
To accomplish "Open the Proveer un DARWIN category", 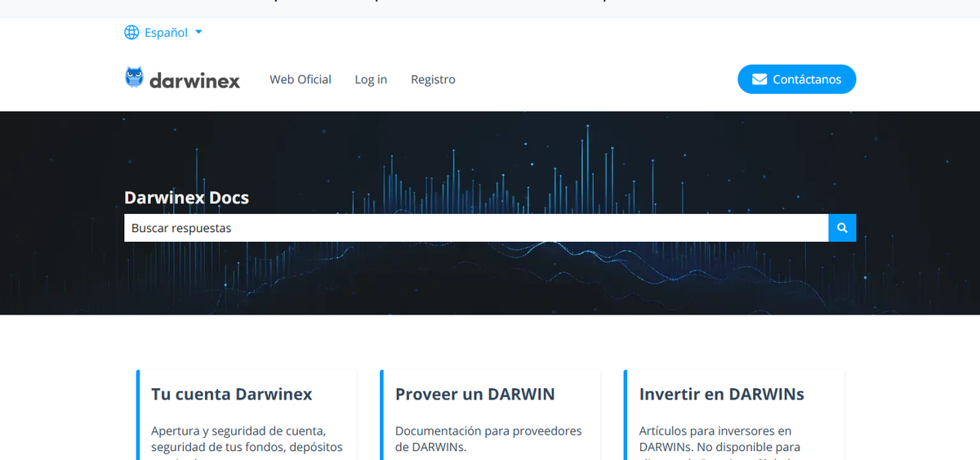I will 475,394.
